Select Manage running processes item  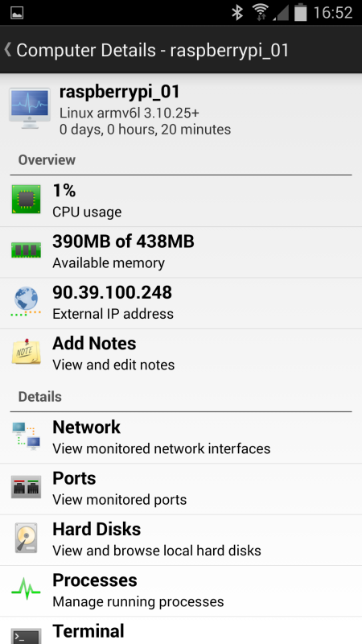(181, 591)
